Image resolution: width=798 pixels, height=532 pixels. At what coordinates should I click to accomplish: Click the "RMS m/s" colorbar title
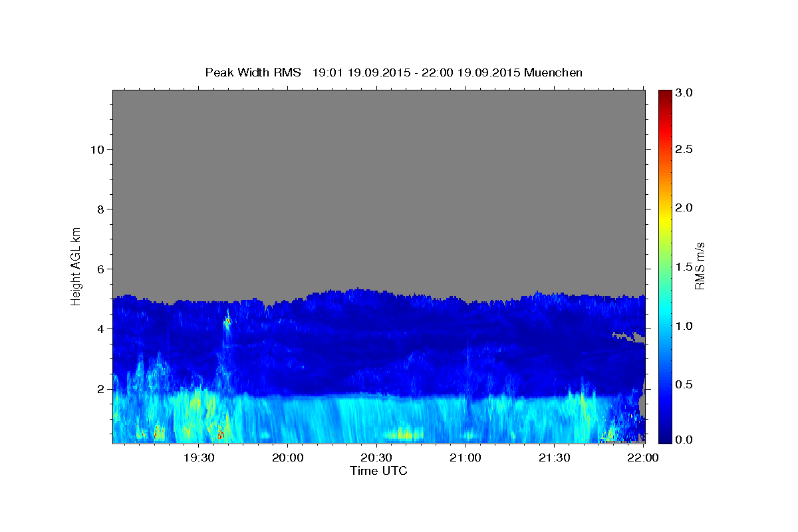700,266
